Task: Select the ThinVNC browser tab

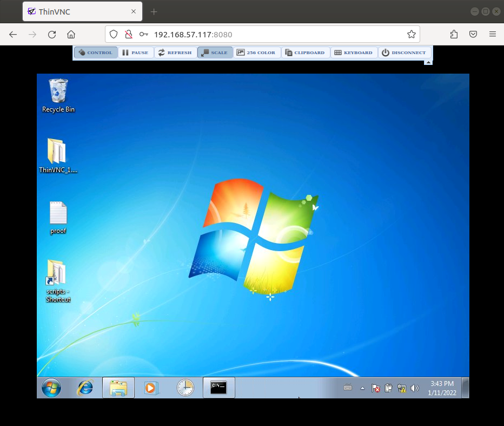Action: pyautogui.click(x=82, y=11)
